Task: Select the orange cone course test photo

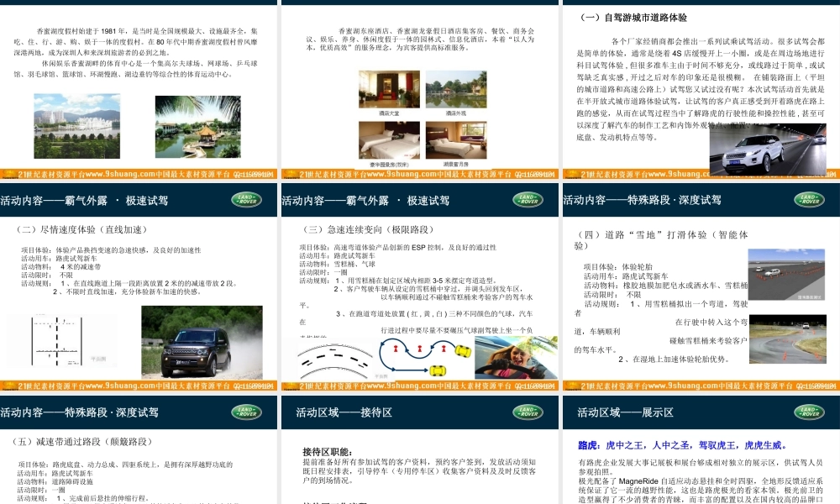Action: click(786, 275)
